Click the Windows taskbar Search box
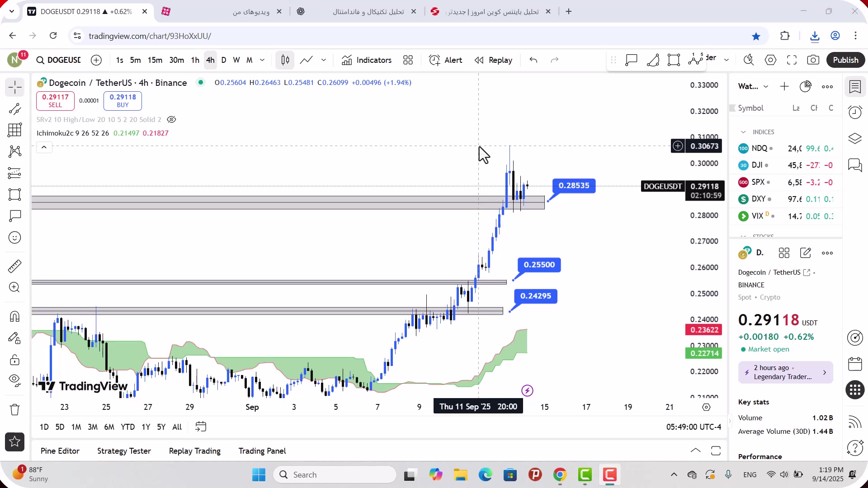868x488 pixels. [335, 475]
